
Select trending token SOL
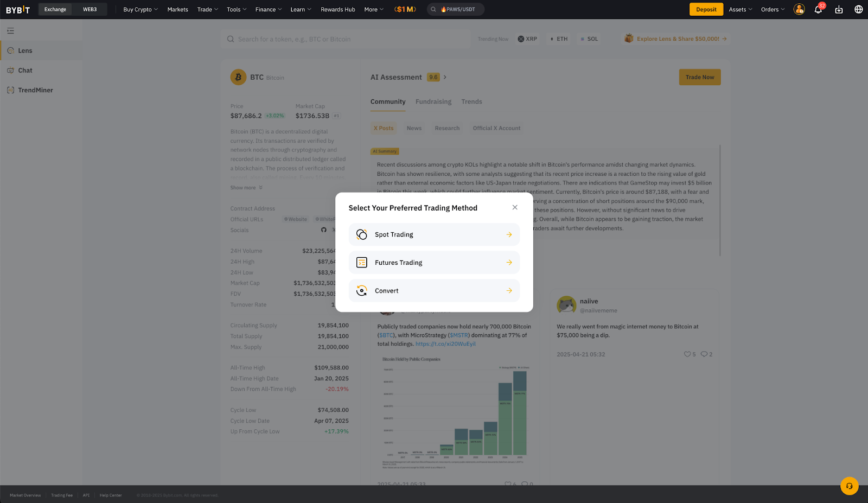589,39
